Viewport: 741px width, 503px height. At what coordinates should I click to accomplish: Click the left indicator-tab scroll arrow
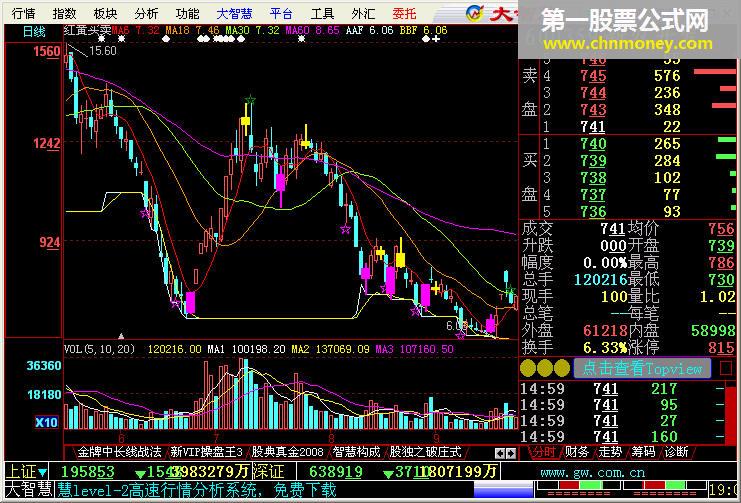500,453
